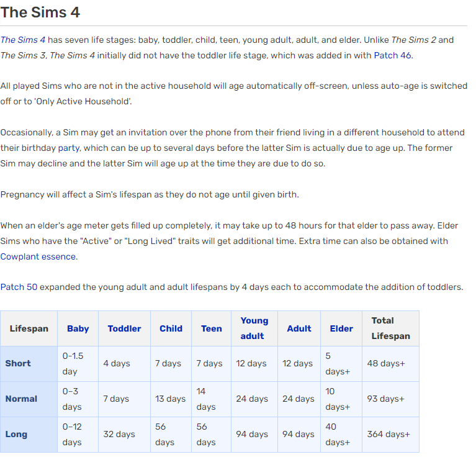Click the Short row header
Screen dimensions: 476x457
click(18, 363)
